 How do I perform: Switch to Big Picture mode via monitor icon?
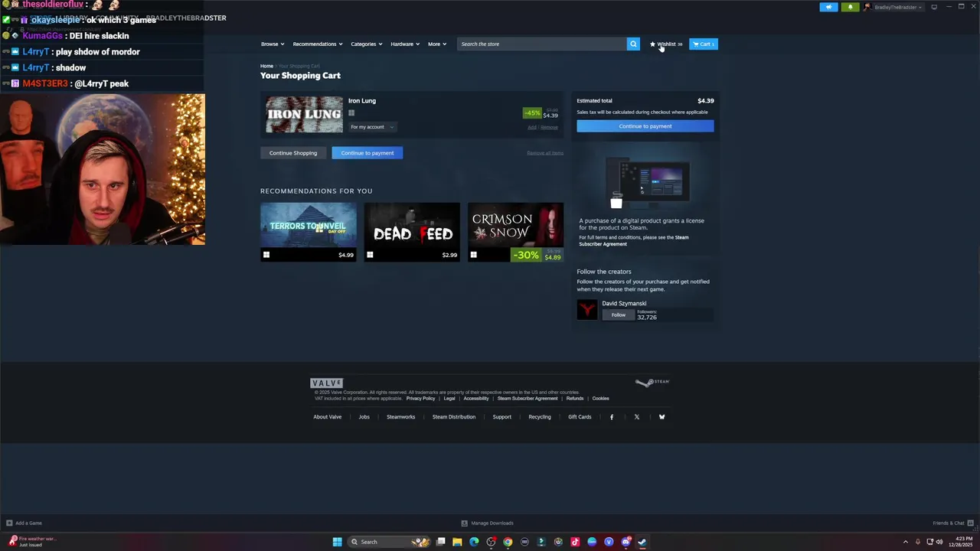coord(934,7)
